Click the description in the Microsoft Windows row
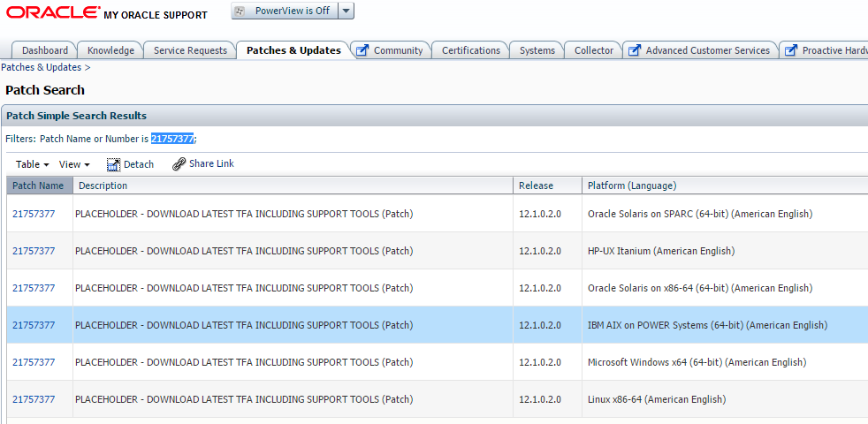 click(x=244, y=362)
